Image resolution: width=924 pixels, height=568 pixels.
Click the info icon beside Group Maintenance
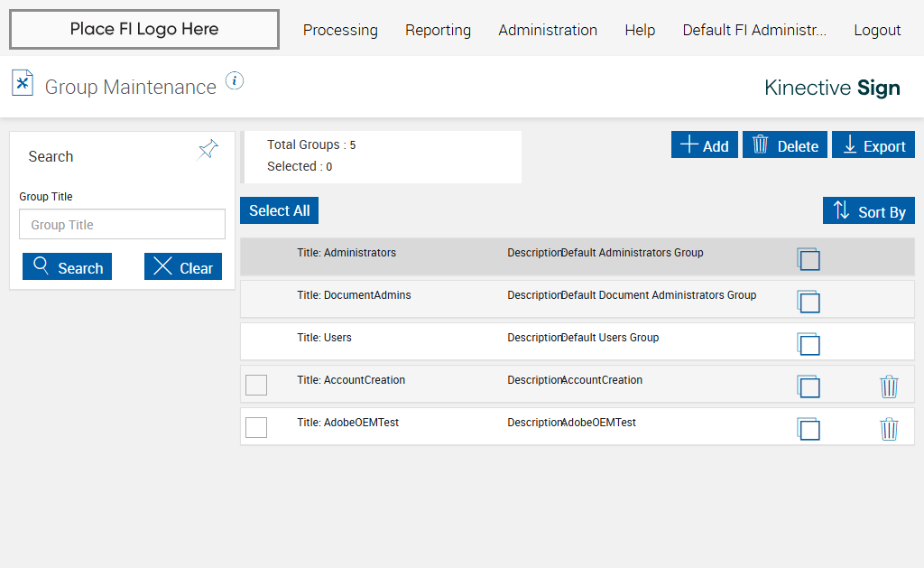pos(235,81)
